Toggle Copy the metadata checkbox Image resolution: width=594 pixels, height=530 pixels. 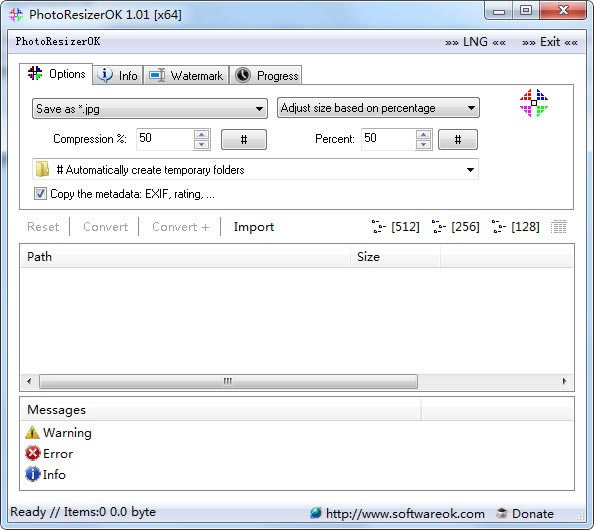(40, 194)
